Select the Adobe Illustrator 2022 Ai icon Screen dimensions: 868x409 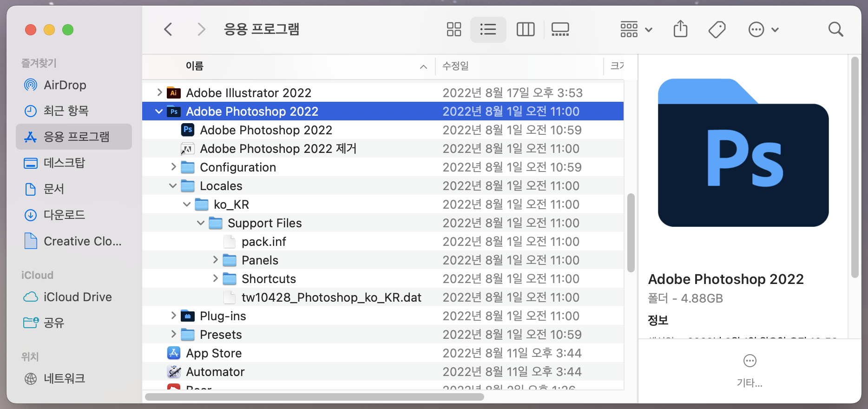[173, 92]
